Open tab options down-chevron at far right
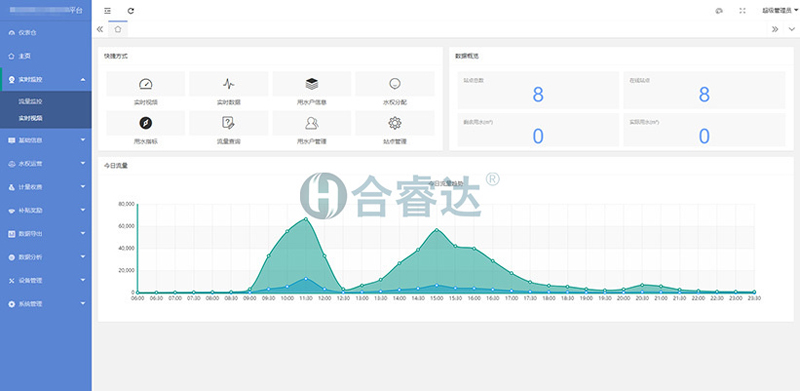Image resolution: width=800 pixels, height=391 pixels. [x=791, y=29]
